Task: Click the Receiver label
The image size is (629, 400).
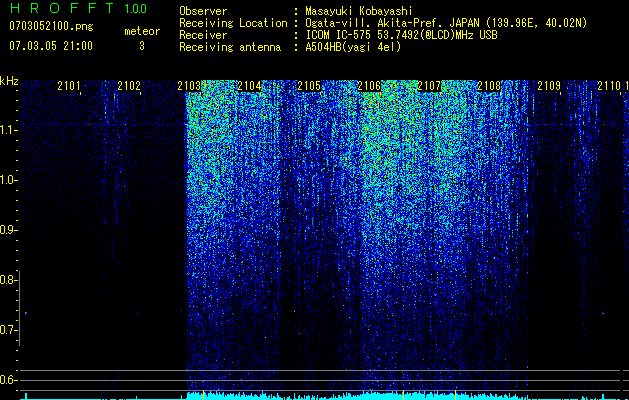Action: [203, 35]
